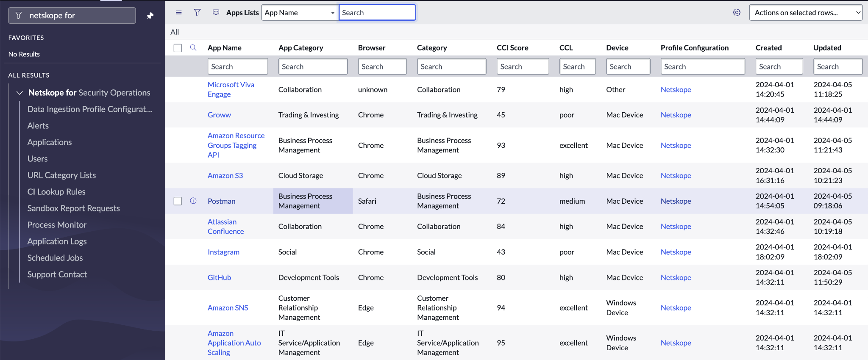868x360 pixels.
Task: Sort by Updated column header
Action: click(827, 48)
